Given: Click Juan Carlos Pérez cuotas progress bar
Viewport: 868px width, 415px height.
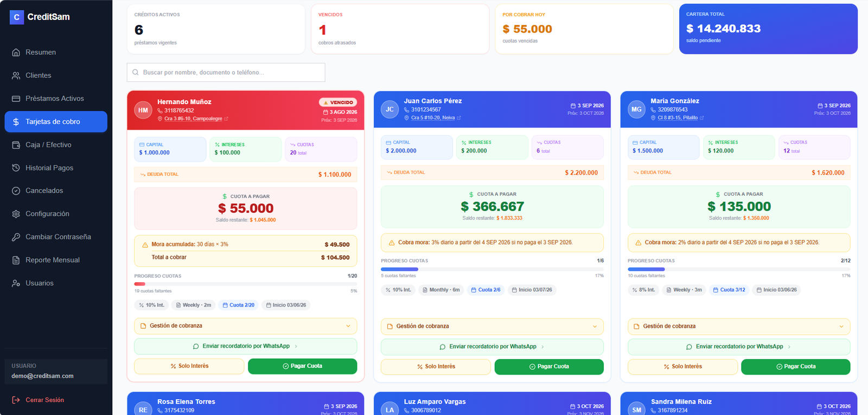Looking at the screenshot, I should coord(492,269).
